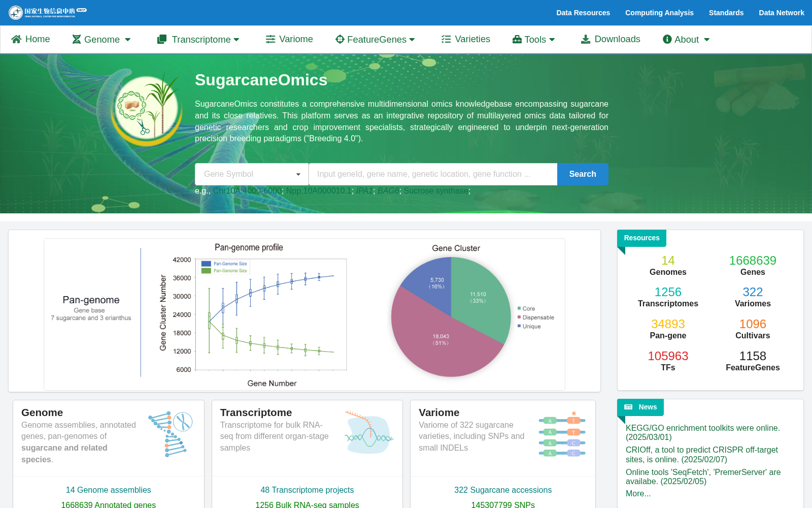
Task: Open Data Resources in the top bar
Action: (x=583, y=13)
